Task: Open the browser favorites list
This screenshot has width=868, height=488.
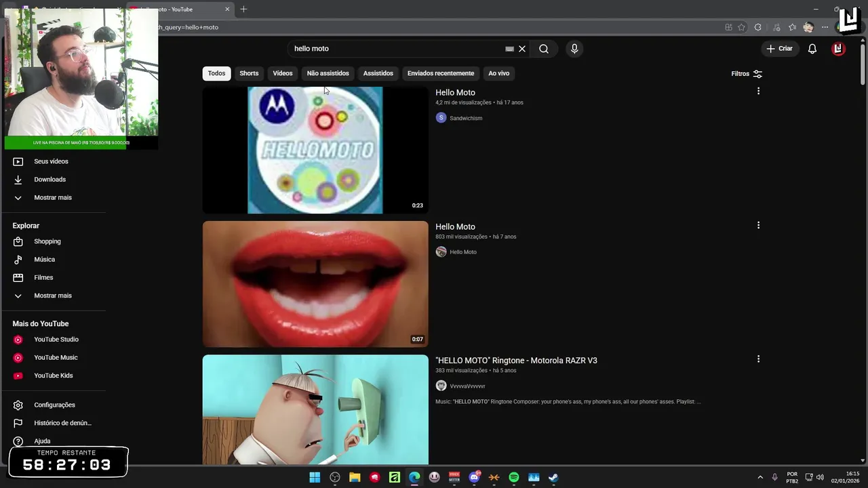Action: [x=792, y=28]
